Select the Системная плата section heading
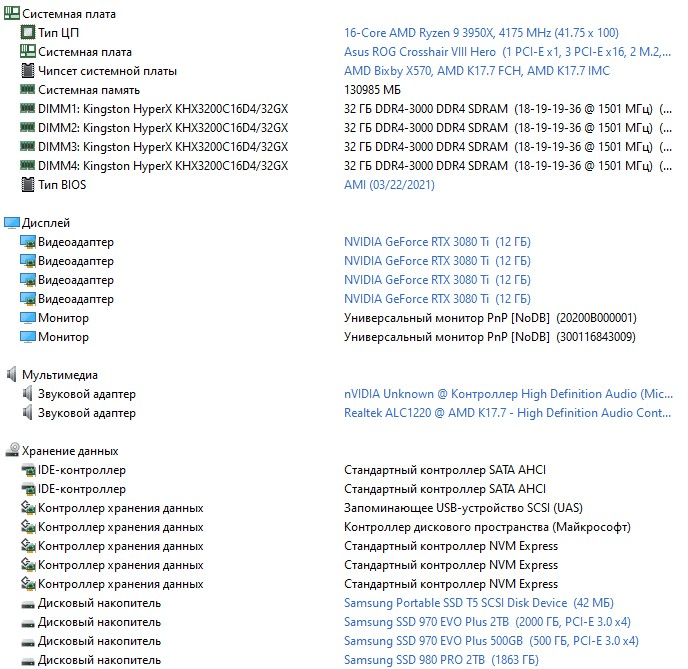 point(69,14)
